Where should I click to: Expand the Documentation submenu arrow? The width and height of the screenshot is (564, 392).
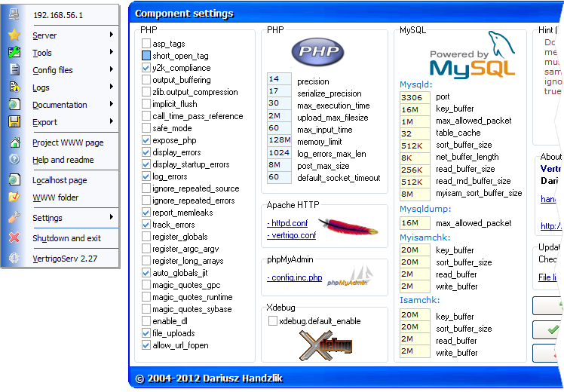(112, 104)
